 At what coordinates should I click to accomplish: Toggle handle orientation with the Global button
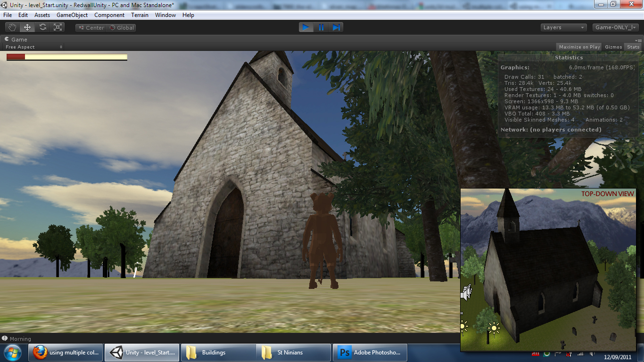pyautogui.click(x=122, y=28)
